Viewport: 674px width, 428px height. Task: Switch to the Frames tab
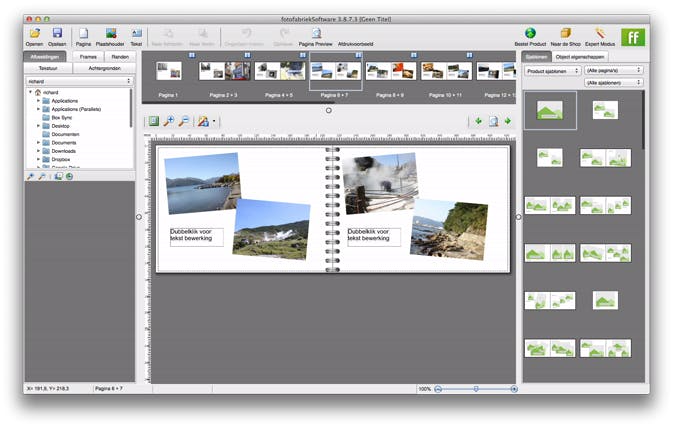(88, 57)
